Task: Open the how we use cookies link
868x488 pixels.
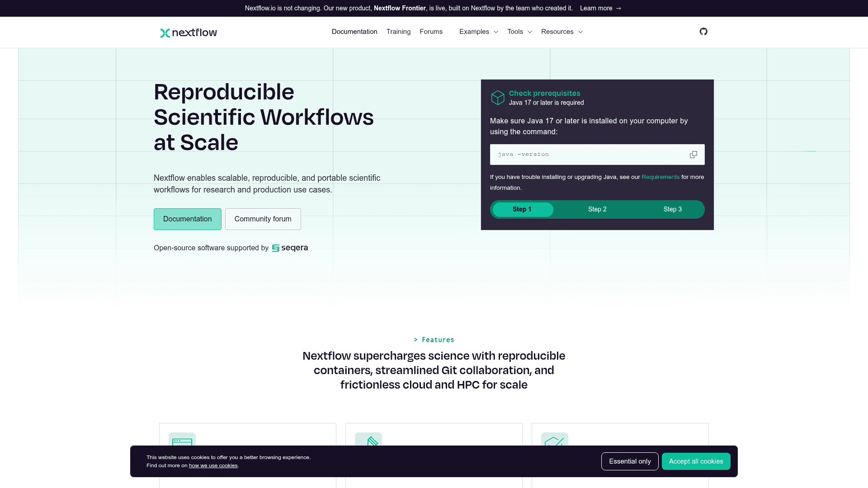Action: (x=213, y=466)
